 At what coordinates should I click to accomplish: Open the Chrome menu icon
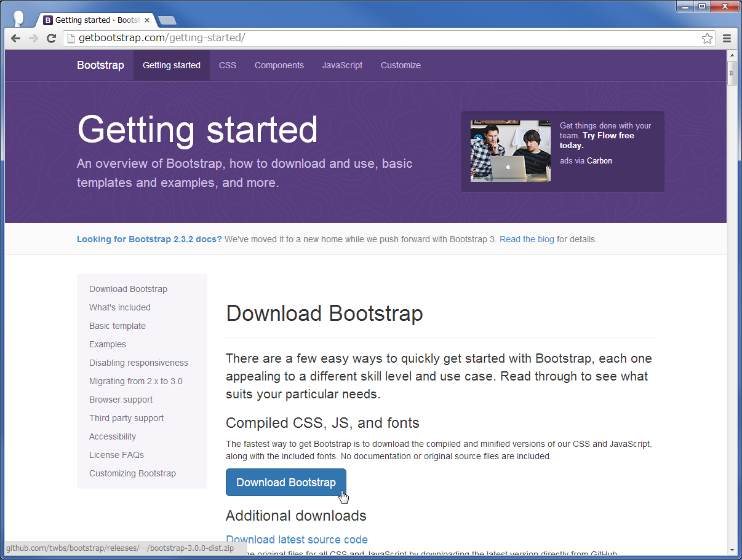(x=727, y=38)
